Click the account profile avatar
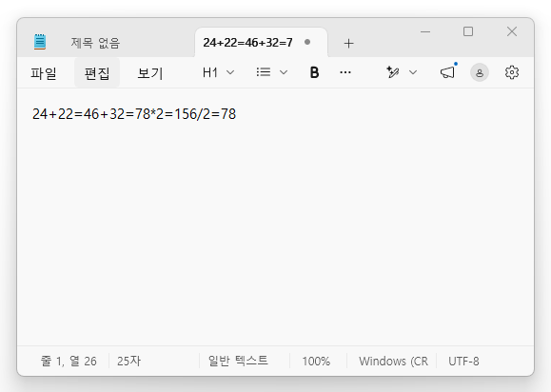The height and width of the screenshot is (392, 551). click(480, 72)
